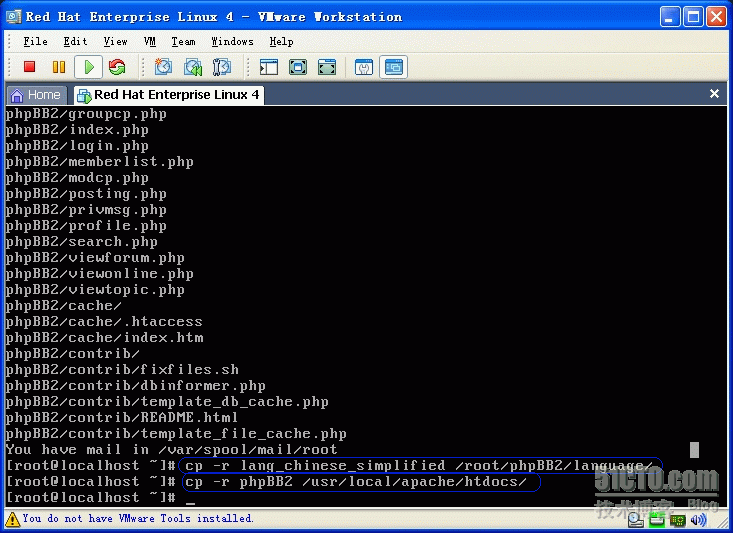Open the View menu
733x533 pixels.
[115, 42]
